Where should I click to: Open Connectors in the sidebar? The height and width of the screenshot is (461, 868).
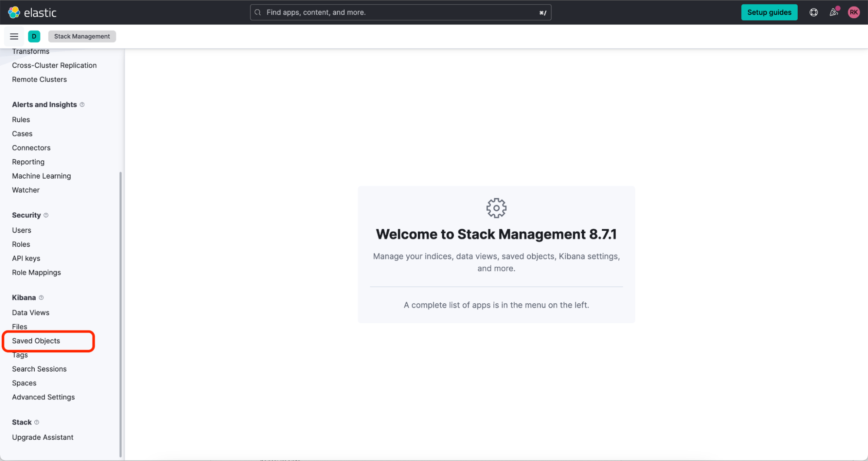[x=31, y=148]
